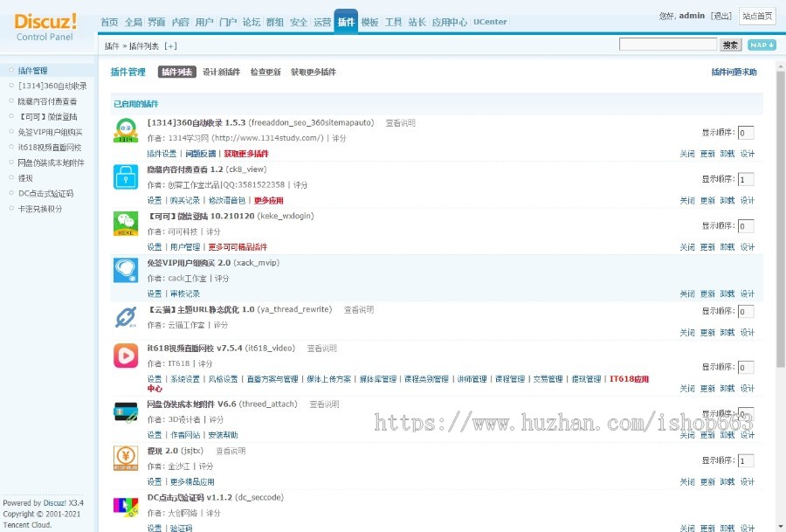
Task: Select 隐藏内容付费查看 in sidebar
Action: click(48, 101)
